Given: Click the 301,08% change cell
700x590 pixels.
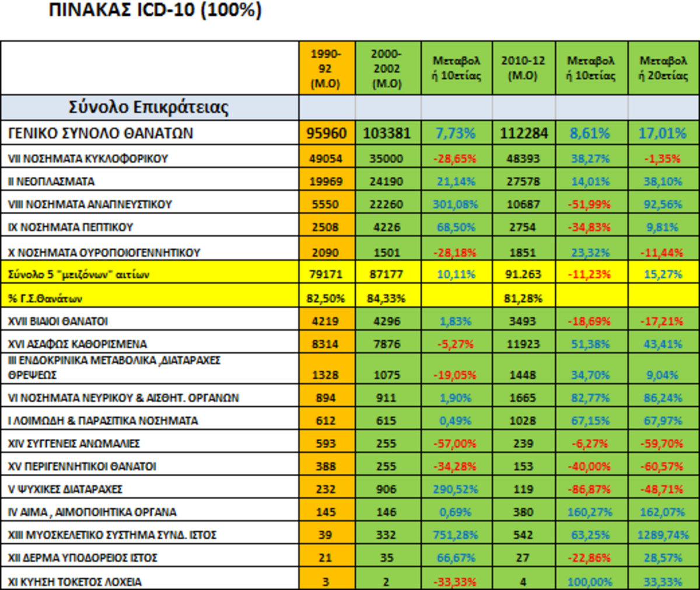Looking at the screenshot, I should point(455,204).
